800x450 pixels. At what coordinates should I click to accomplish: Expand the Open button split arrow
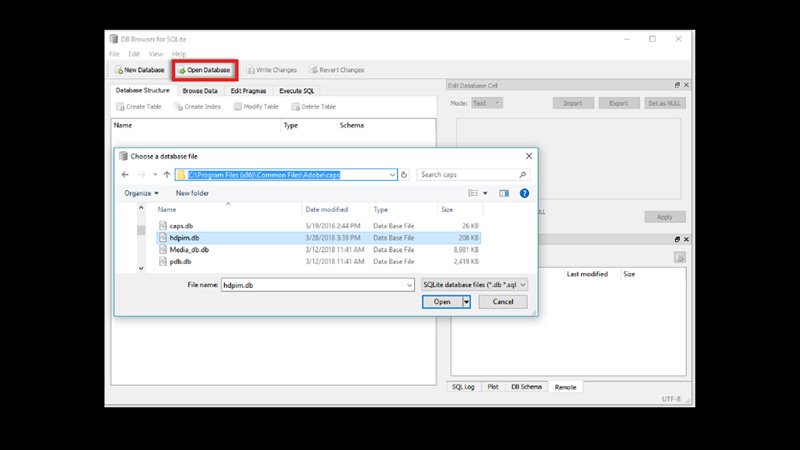coord(466,302)
